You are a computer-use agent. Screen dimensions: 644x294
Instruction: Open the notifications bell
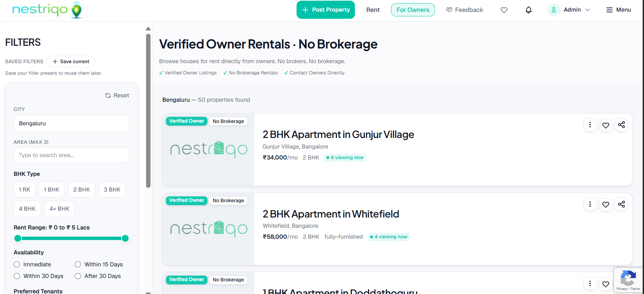pyautogui.click(x=528, y=10)
